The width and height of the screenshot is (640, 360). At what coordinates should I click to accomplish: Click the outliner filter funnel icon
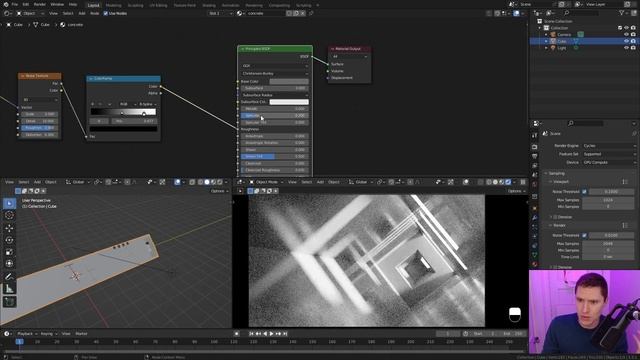click(x=622, y=13)
